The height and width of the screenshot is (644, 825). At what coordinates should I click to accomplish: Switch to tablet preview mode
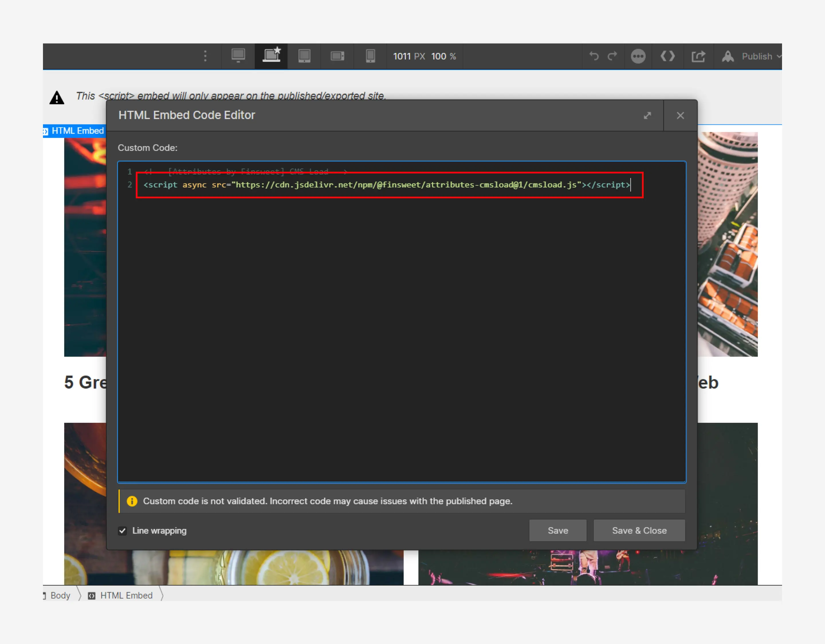(x=304, y=56)
